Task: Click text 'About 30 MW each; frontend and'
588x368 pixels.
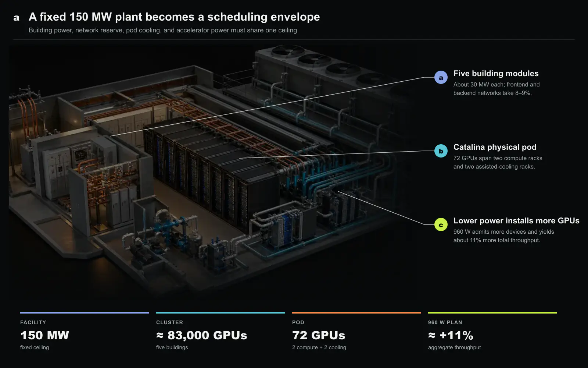Action: 496,85
